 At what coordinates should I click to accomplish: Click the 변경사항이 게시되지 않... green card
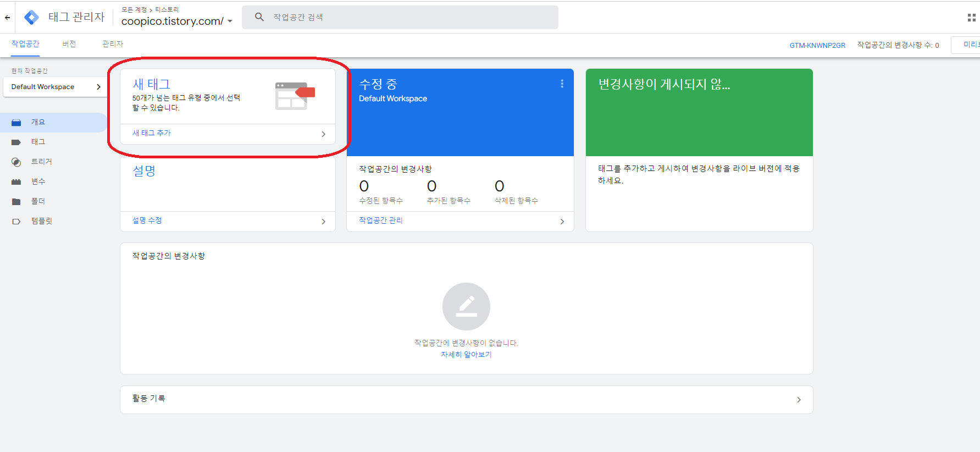pos(699,113)
